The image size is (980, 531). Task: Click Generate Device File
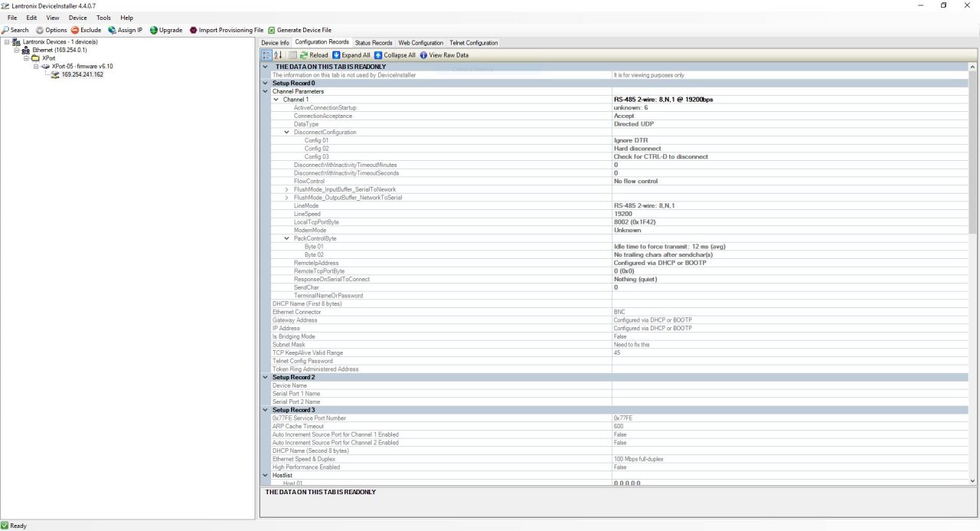pyautogui.click(x=299, y=30)
